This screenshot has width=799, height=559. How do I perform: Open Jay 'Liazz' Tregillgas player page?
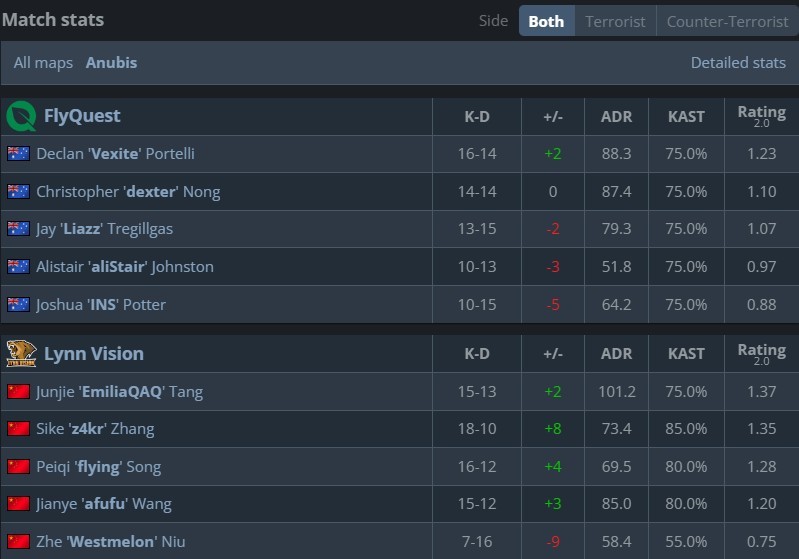(104, 229)
